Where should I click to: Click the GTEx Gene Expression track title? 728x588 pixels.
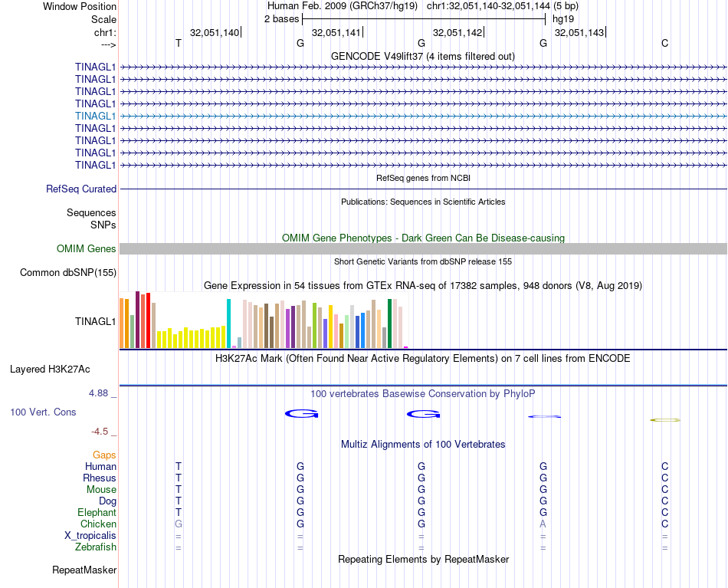pos(423,286)
